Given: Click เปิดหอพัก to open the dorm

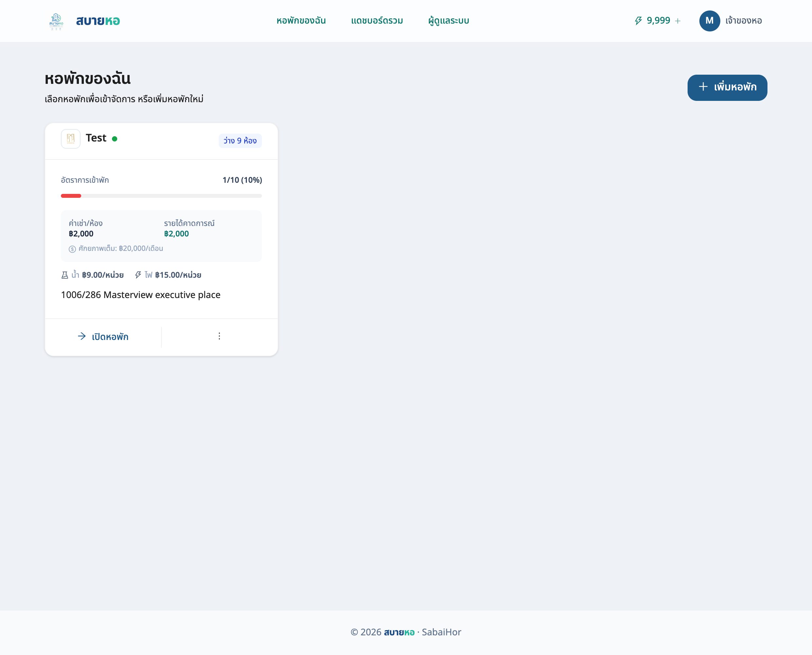Looking at the screenshot, I should coord(103,337).
